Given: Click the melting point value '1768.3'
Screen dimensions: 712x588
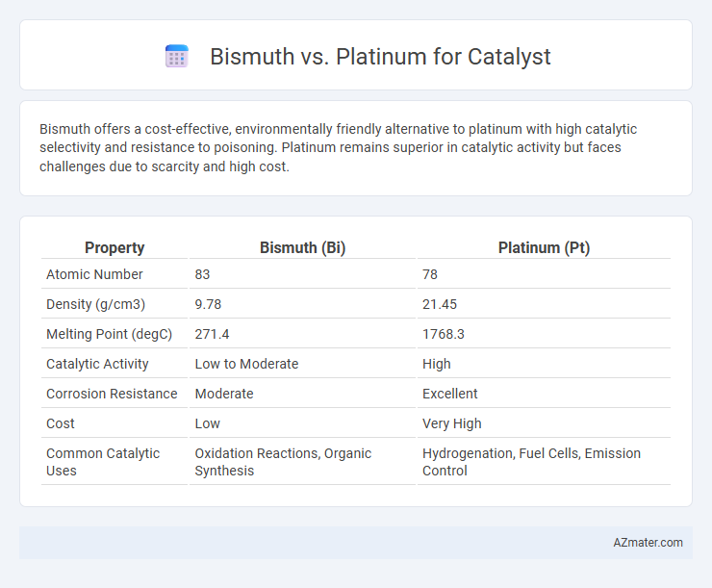Looking at the screenshot, I should [x=444, y=334].
